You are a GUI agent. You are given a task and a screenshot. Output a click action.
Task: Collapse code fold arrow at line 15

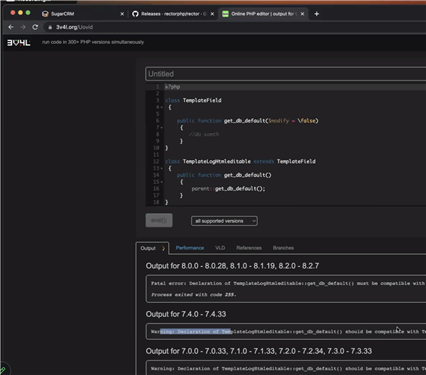coord(162,182)
